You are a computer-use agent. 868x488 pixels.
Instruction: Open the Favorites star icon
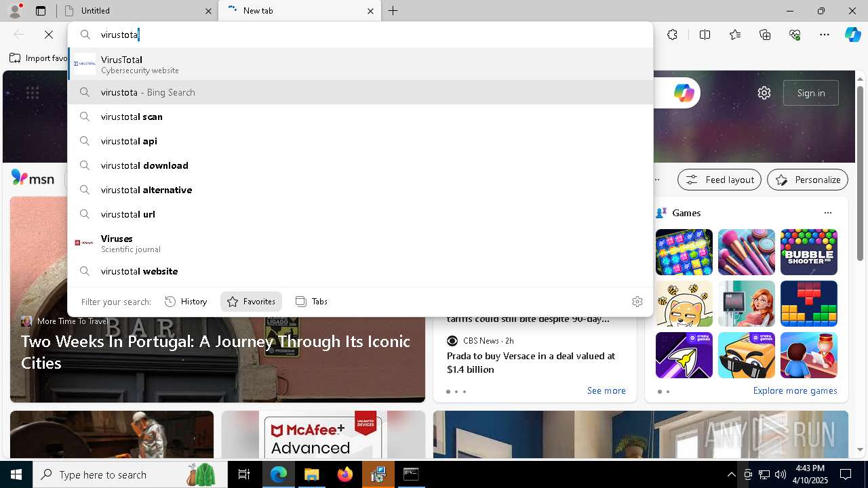pyautogui.click(x=735, y=35)
